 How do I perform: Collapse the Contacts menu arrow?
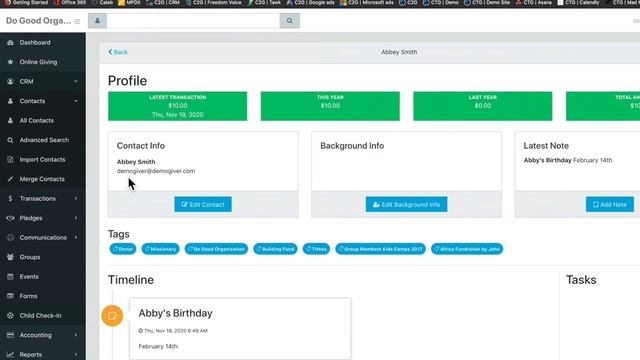click(x=76, y=101)
